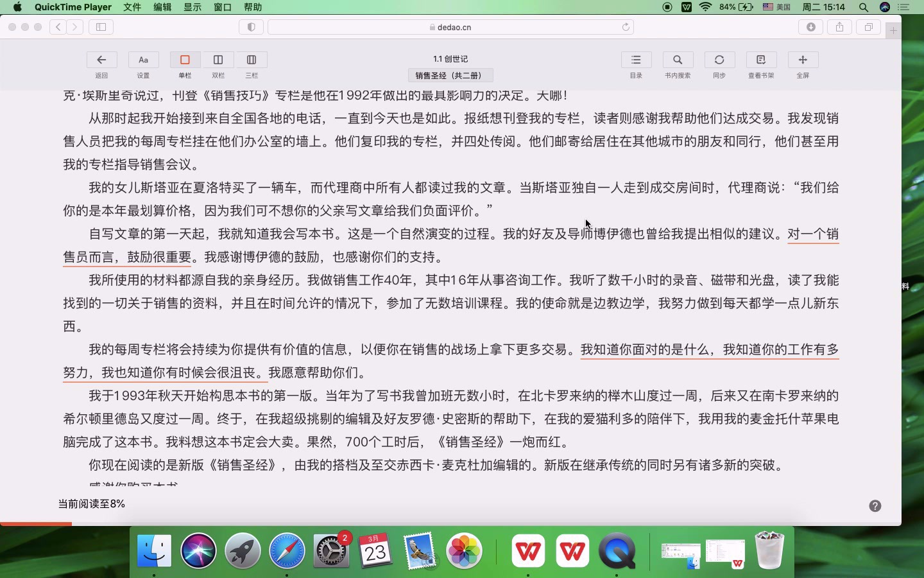Click the 84% battery indicator
This screenshot has height=578, width=924.
[x=737, y=7]
